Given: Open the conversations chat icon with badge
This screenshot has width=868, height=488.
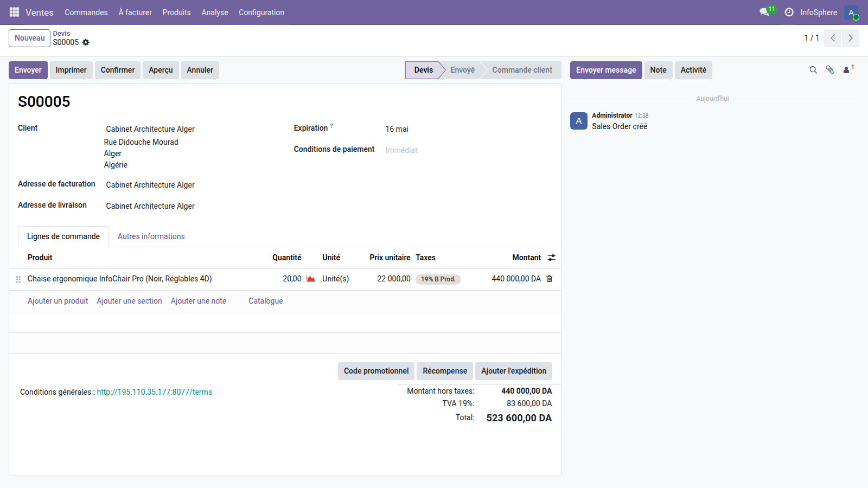Looking at the screenshot, I should click(x=765, y=12).
